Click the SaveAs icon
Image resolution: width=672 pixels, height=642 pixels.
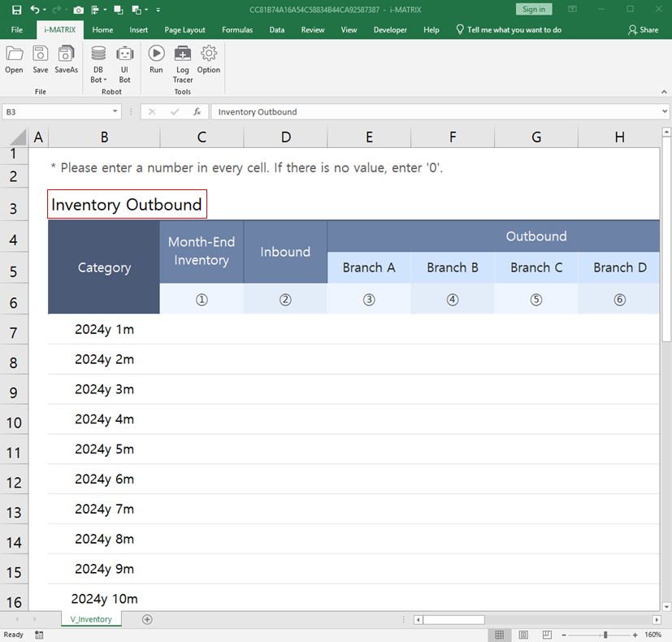pyautogui.click(x=66, y=59)
